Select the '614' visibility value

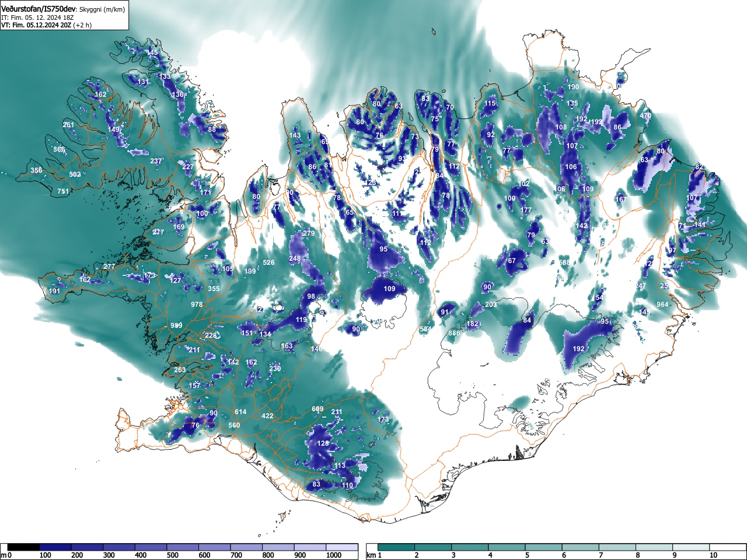(x=240, y=412)
